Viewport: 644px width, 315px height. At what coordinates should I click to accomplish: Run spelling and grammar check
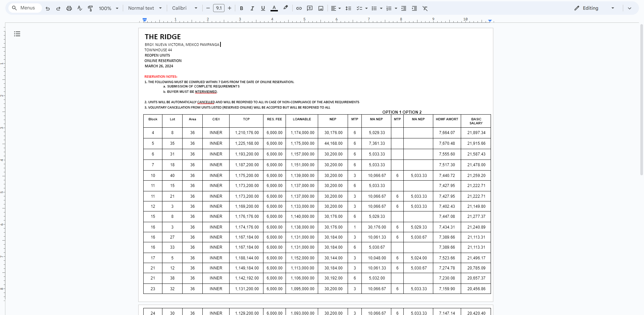coord(80,8)
